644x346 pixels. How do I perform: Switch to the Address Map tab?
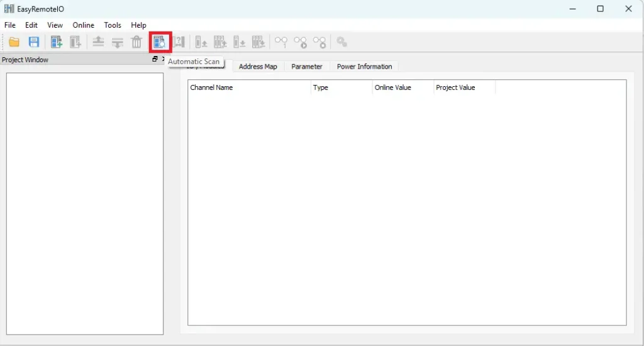click(258, 67)
